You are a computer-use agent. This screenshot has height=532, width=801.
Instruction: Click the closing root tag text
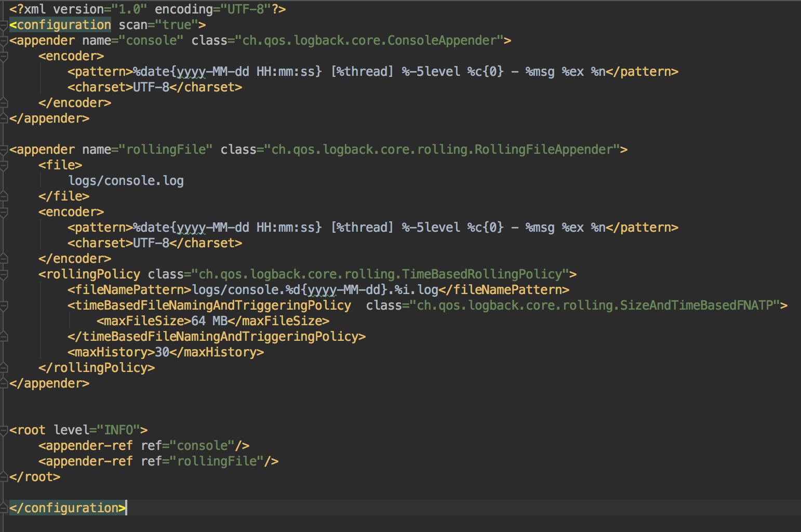[35, 477]
